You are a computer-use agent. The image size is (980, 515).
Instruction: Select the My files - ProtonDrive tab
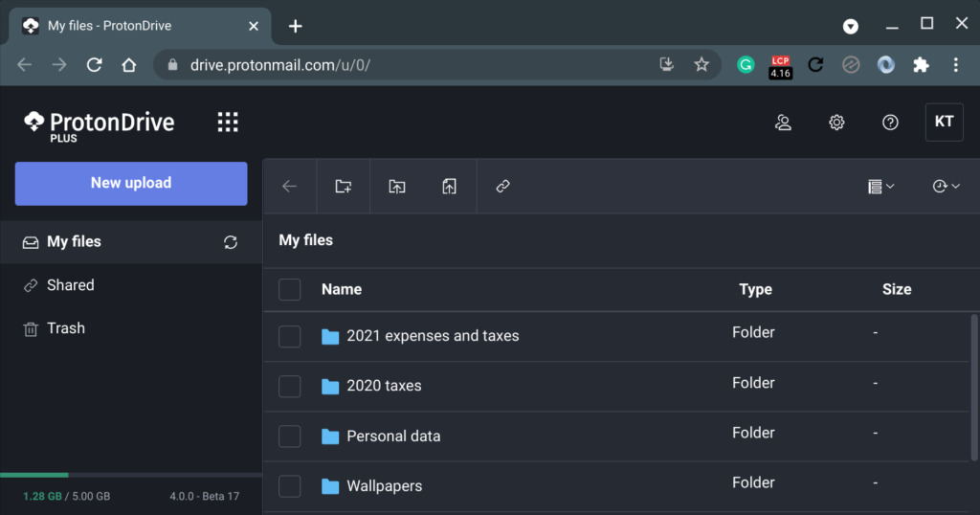(140, 26)
